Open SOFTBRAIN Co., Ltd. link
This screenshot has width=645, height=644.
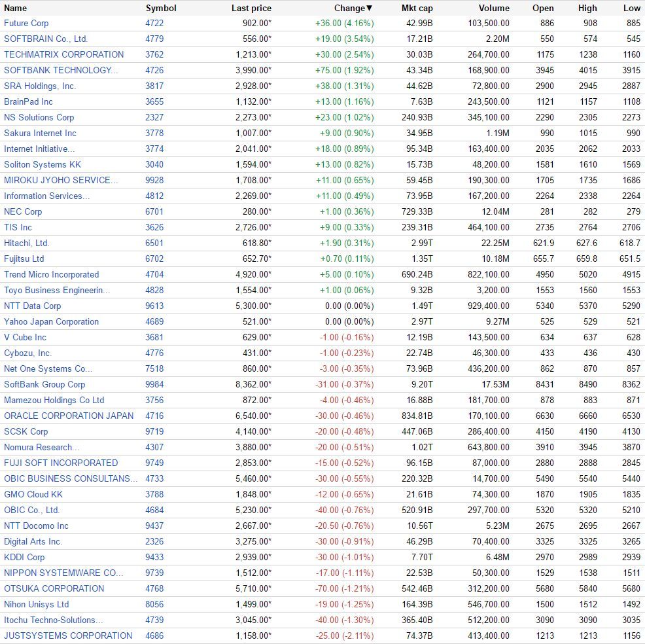pyautogui.click(x=46, y=39)
